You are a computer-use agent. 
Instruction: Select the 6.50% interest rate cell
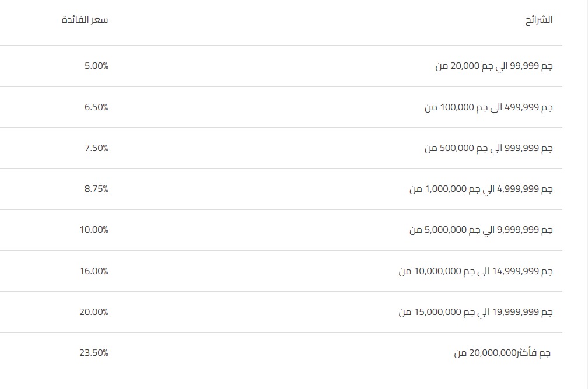tap(96, 107)
